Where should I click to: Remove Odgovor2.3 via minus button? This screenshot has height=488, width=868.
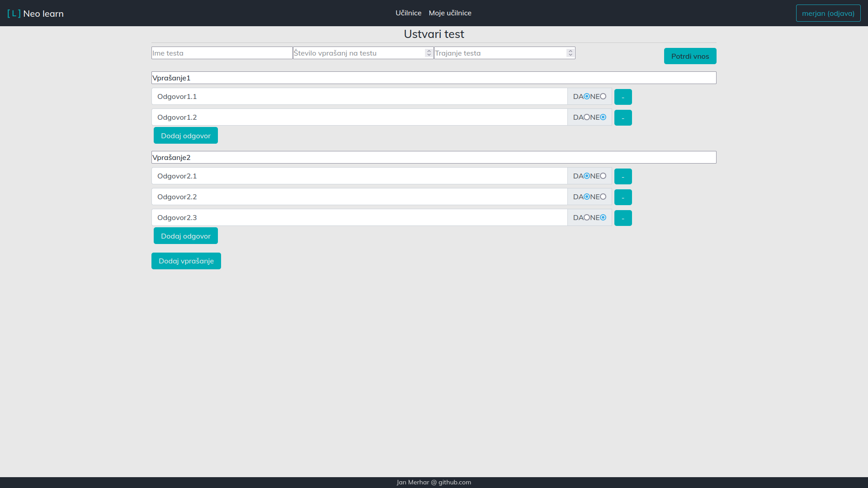click(623, 218)
